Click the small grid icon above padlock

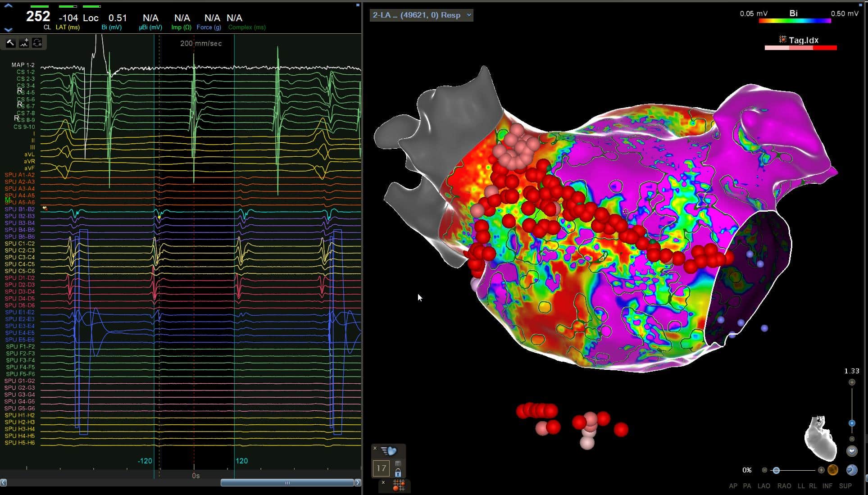click(398, 463)
